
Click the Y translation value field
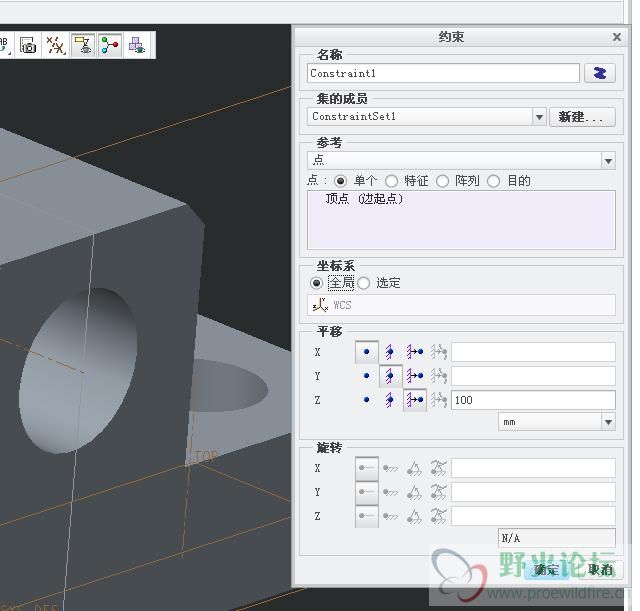point(533,376)
